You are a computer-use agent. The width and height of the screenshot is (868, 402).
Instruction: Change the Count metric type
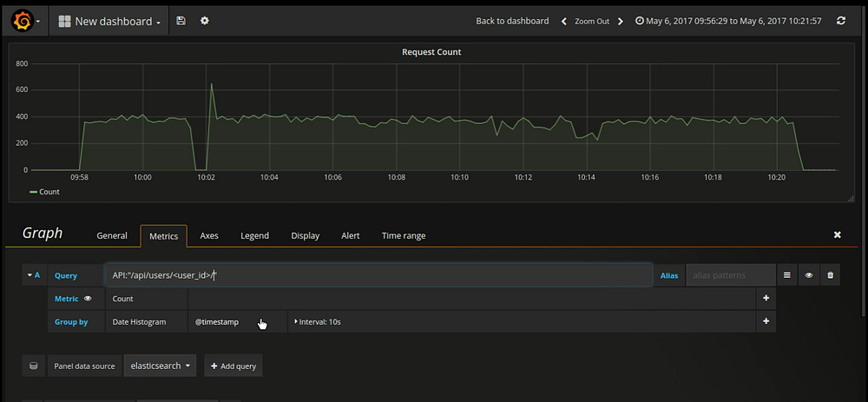pyautogui.click(x=146, y=299)
